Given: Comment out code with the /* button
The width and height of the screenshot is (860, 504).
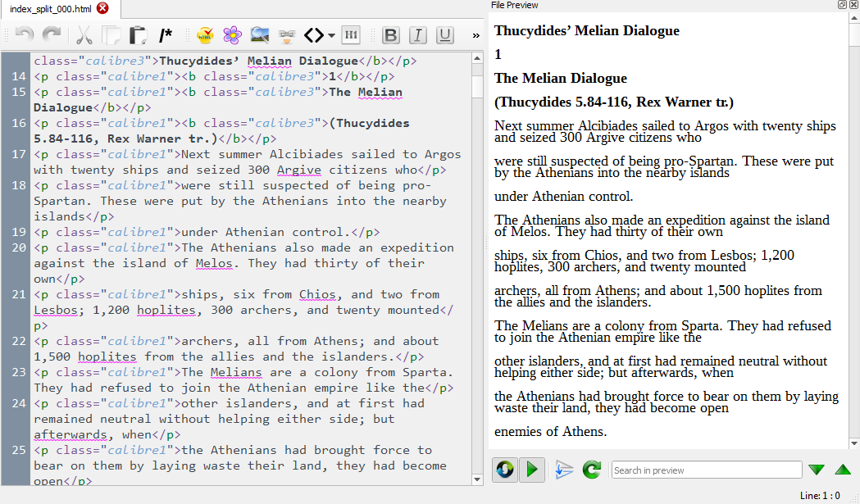Looking at the screenshot, I should tap(165, 35).
